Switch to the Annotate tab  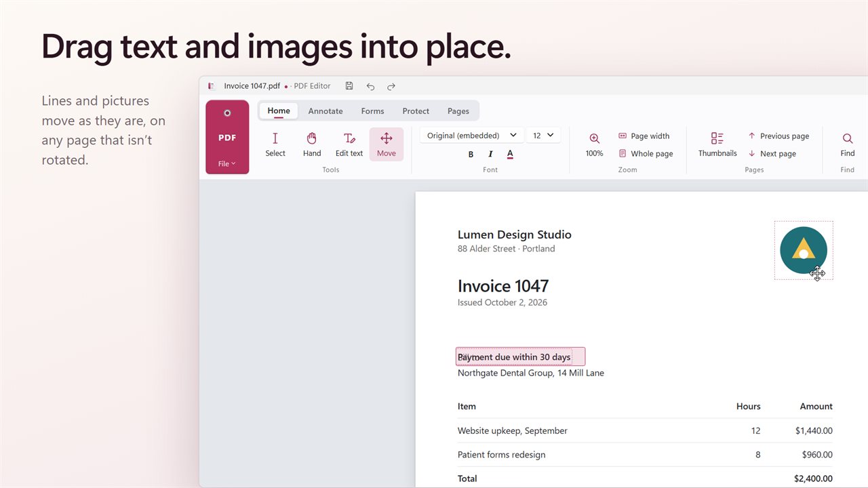[325, 111]
